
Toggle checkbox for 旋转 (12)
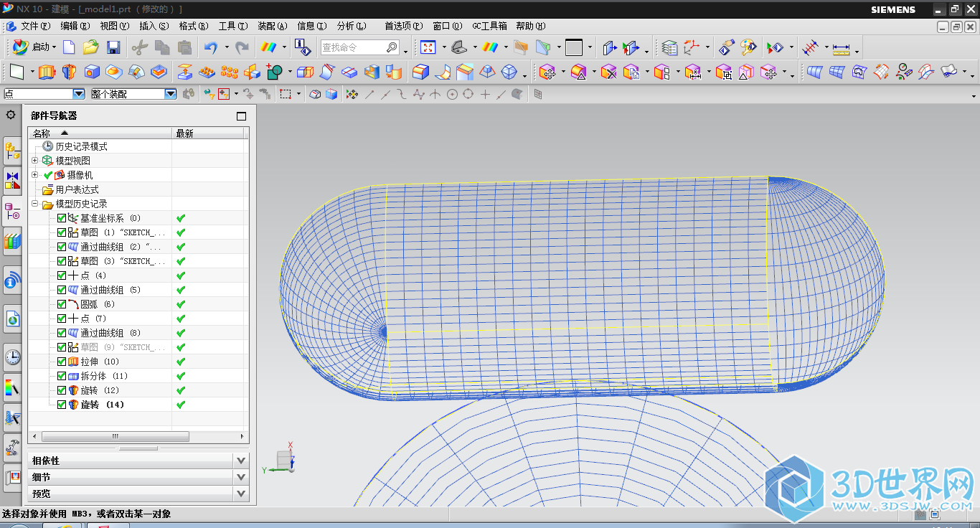(62, 390)
